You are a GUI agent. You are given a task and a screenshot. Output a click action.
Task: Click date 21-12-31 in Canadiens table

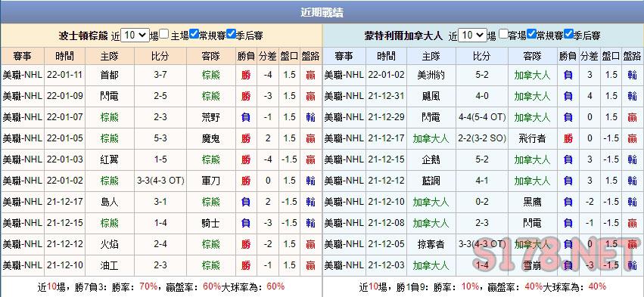click(x=386, y=96)
